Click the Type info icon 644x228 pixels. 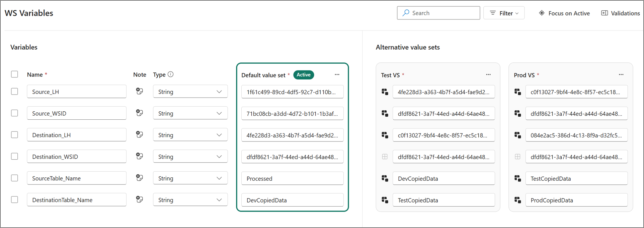point(171,74)
